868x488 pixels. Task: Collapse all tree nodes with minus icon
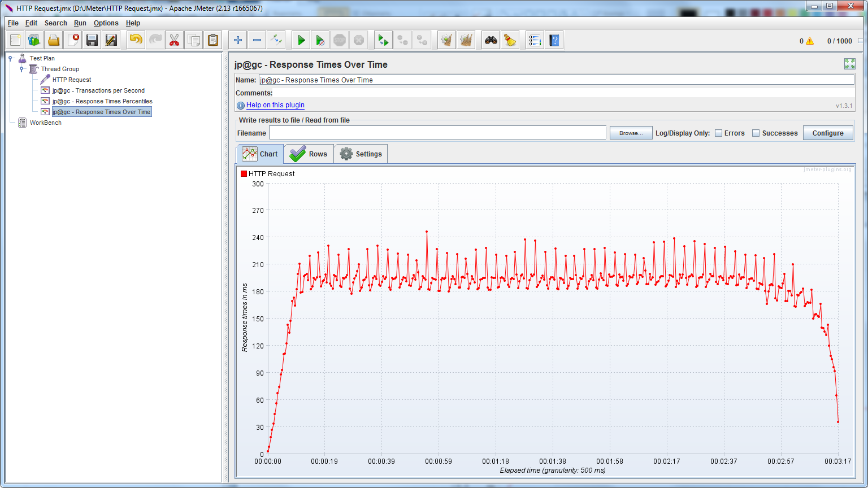point(257,40)
